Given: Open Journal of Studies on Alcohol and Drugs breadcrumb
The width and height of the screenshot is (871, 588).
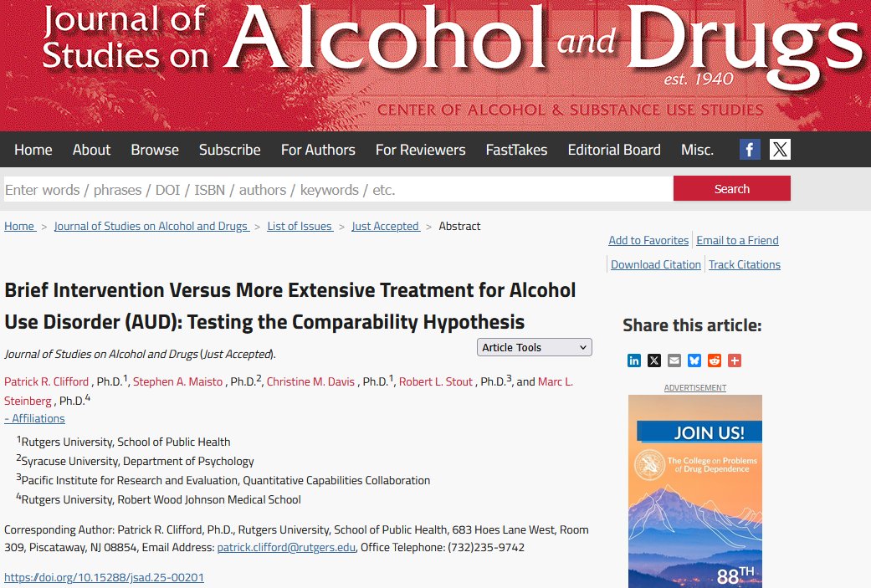Looking at the screenshot, I should [151, 226].
